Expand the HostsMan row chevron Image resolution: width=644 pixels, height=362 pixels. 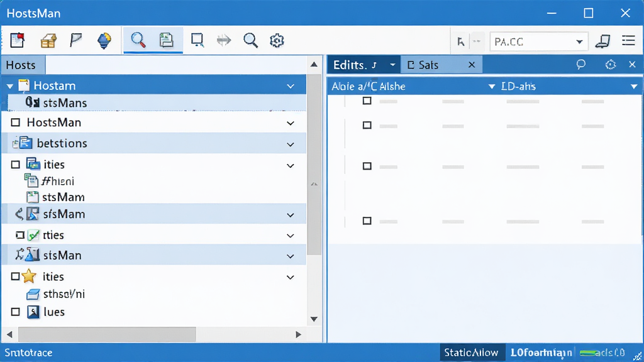click(x=291, y=123)
